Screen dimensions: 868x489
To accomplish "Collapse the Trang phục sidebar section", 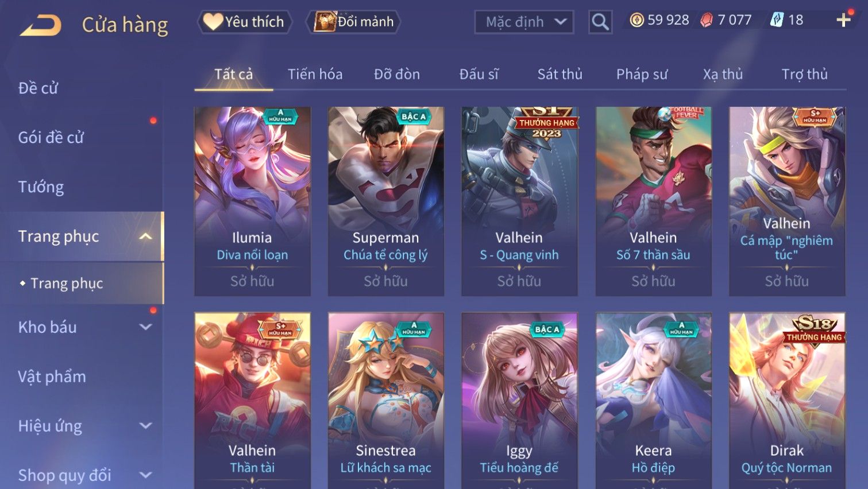I will pyautogui.click(x=146, y=236).
